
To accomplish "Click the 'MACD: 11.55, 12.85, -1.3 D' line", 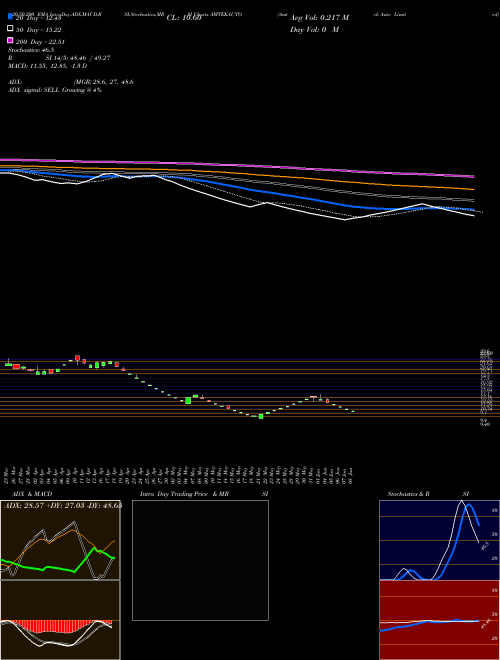I will (48, 66).
